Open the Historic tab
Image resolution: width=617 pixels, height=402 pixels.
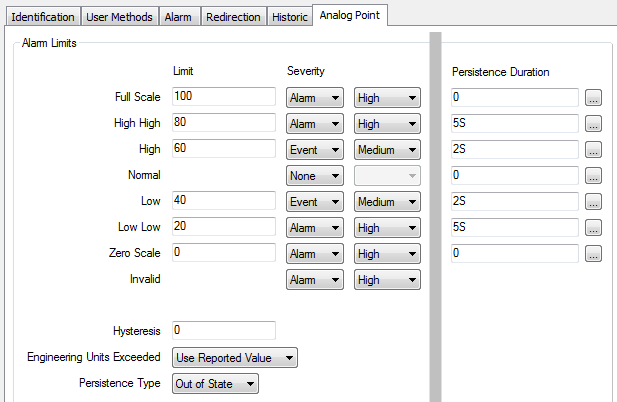(289, 17)
